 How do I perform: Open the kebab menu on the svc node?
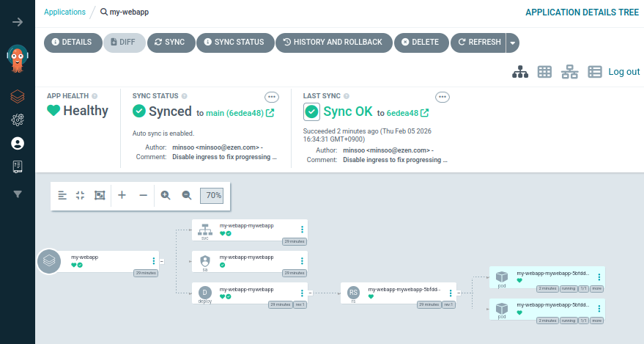(302, 230)
